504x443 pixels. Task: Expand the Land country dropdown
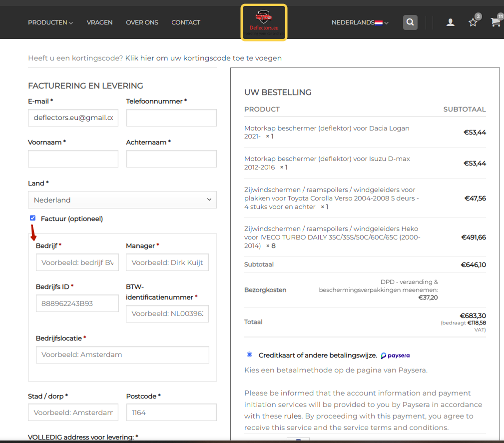pyautogui.click(x=122, y=200)
